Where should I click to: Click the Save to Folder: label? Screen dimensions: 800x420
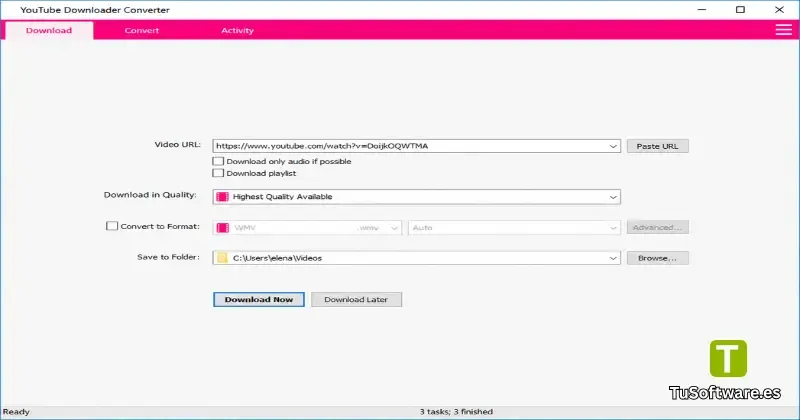[168, 257]
